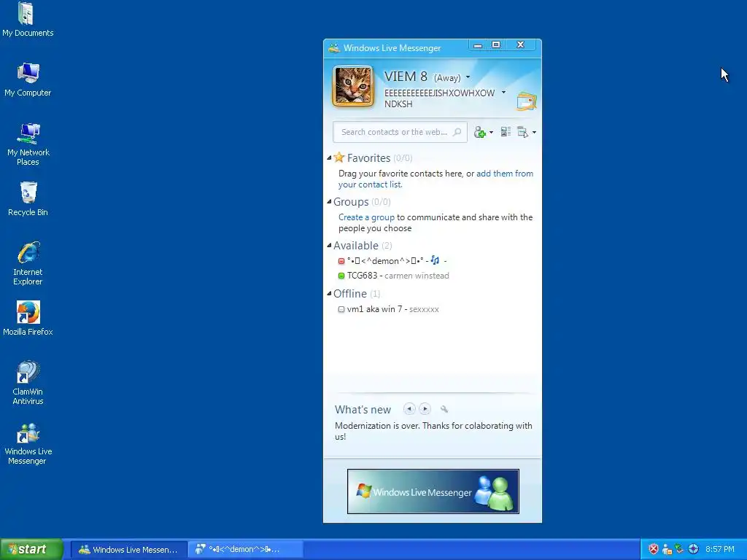
Task: Click the network connection tray icon
Action: (x=680, y=549)
